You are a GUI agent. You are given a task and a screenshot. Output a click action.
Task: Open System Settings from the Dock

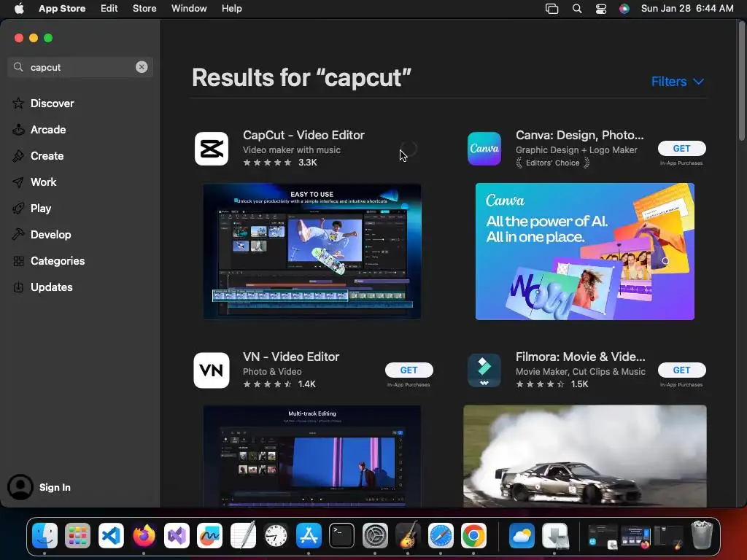375,535
